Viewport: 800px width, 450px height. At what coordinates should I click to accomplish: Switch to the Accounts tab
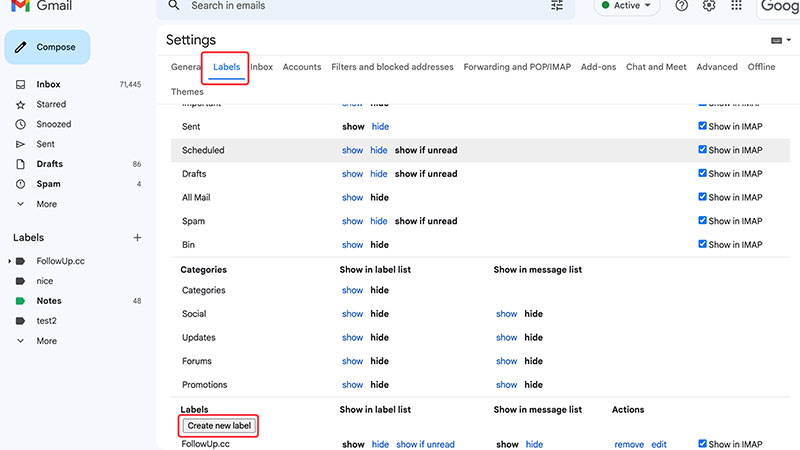point(302,67)
